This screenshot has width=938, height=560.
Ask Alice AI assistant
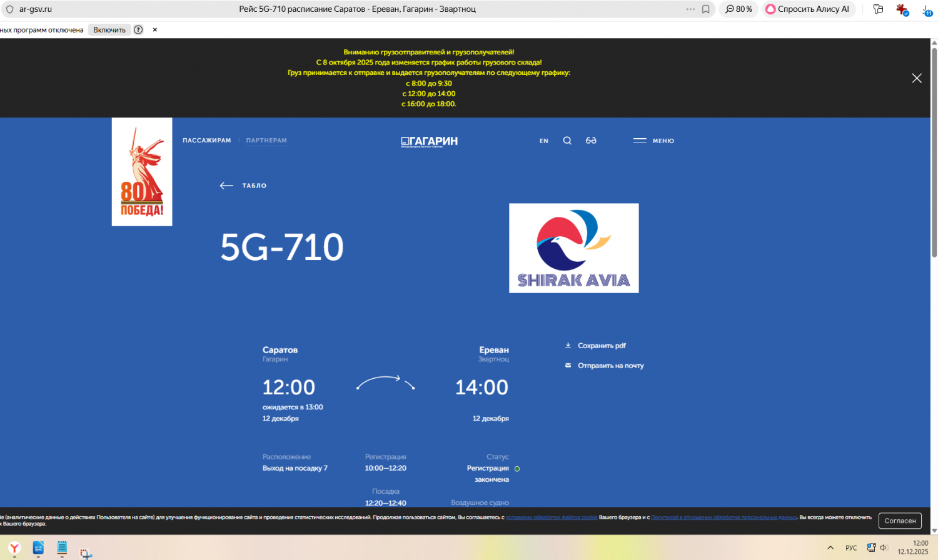tap(807, 9)
